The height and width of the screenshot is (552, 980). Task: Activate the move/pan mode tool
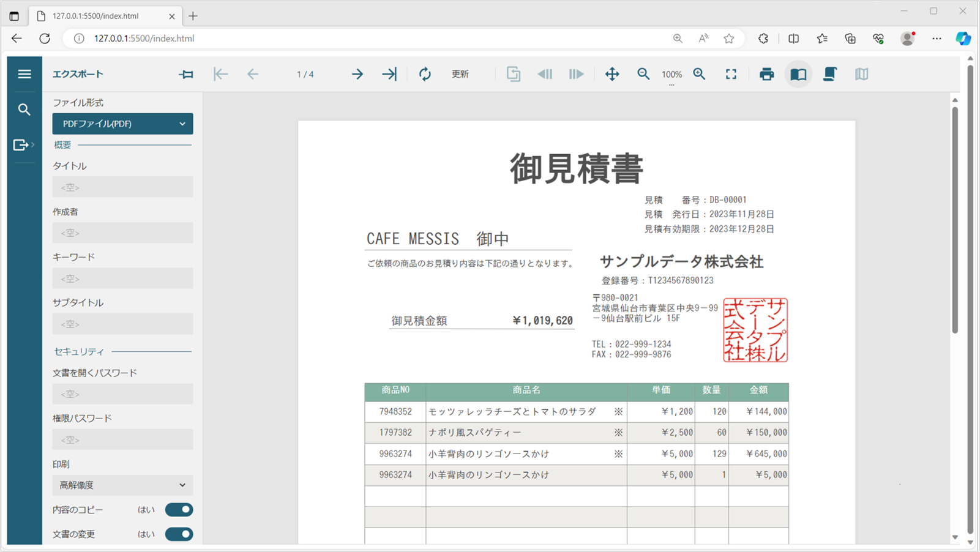click(x=612, y=74)
